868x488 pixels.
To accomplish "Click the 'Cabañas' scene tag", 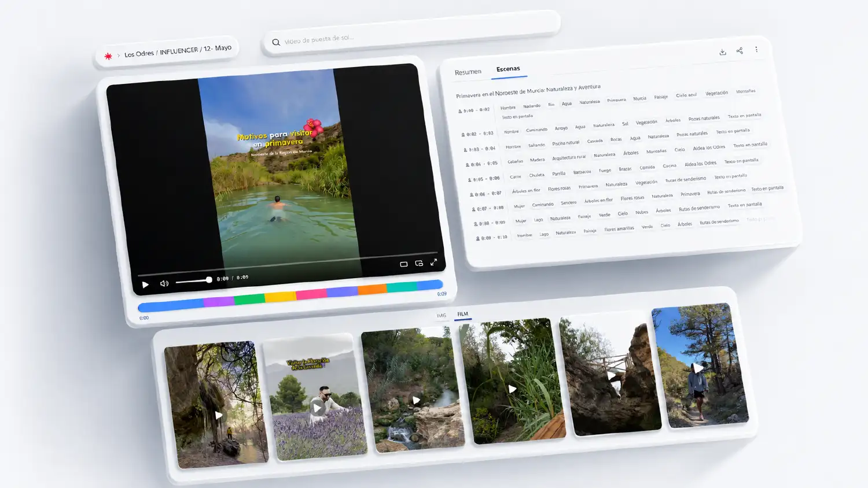I will pos(515,161).
